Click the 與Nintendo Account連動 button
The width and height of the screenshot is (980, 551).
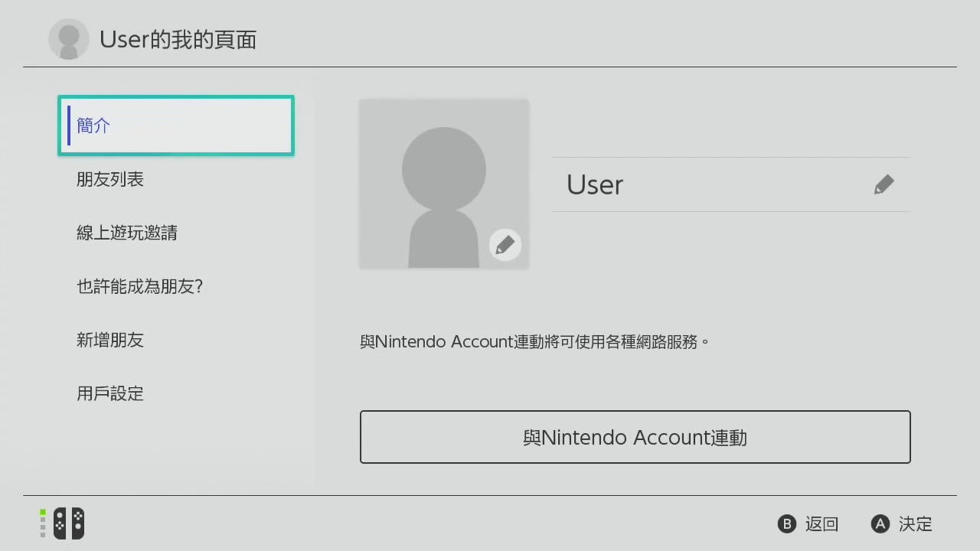635,437
